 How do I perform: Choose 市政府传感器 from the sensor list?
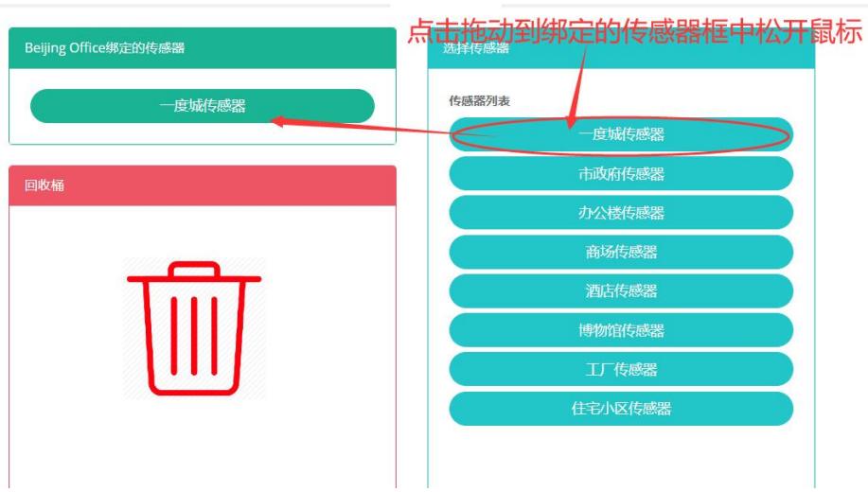[621, 174]
